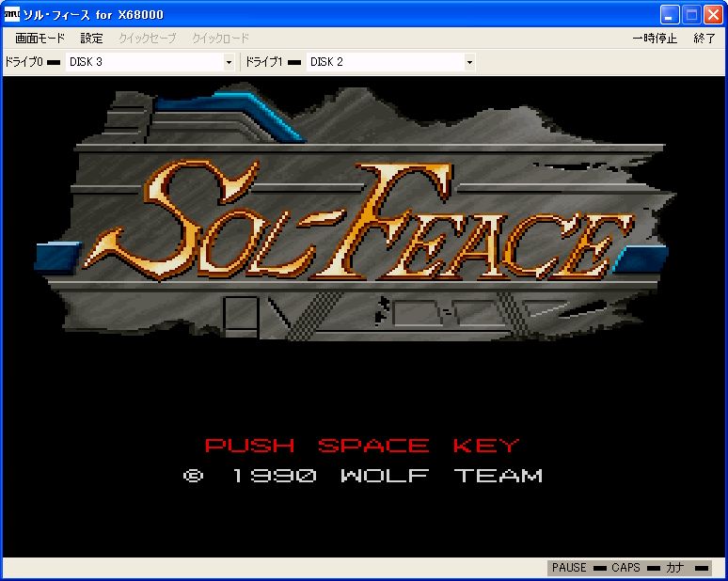Click the ドライブ1 label
This screenshot has width=728, height=581.
263,62
